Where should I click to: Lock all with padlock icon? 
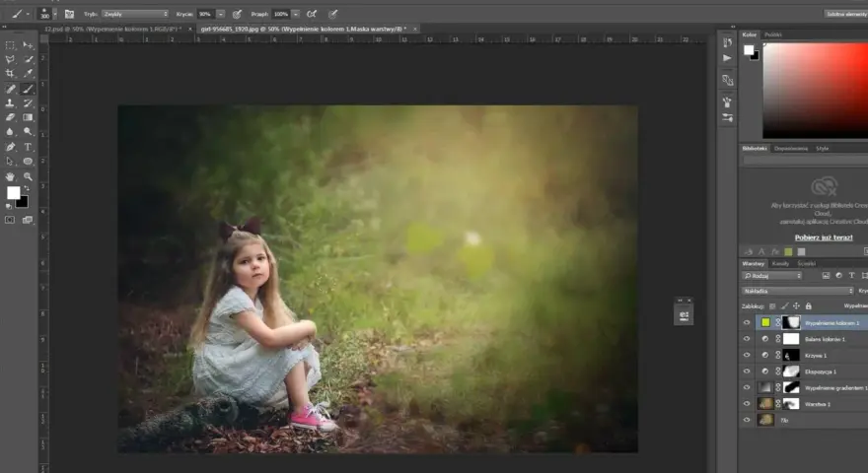coord(808,305)
